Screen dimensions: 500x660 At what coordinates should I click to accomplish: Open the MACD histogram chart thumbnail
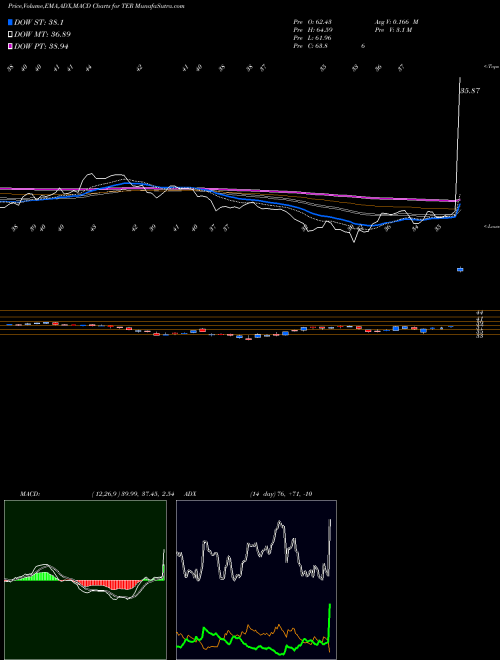pos(85,580)
